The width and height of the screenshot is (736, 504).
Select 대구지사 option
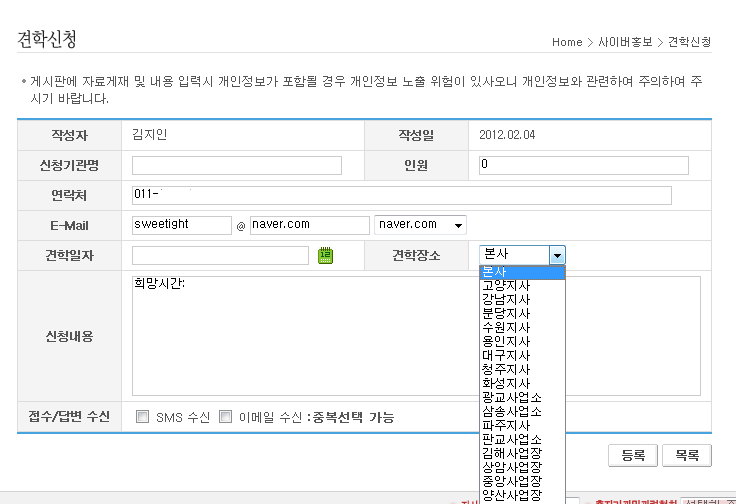522,356
